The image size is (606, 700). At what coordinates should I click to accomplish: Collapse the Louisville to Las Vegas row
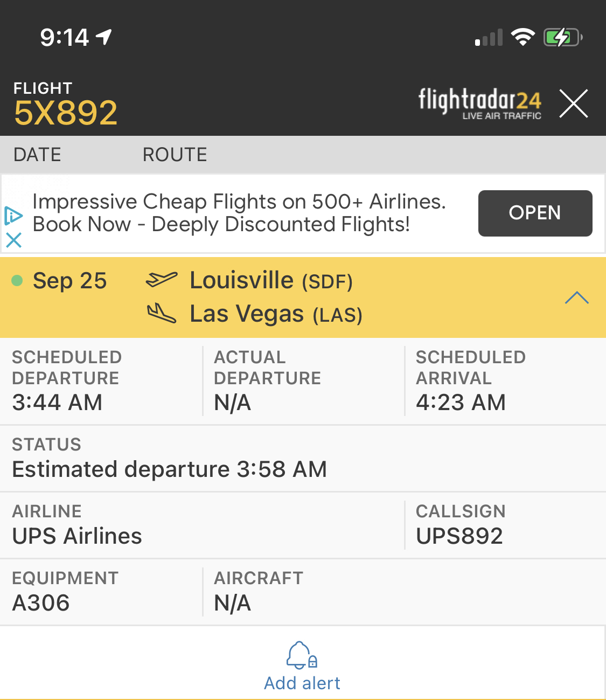tap(276, 297)
